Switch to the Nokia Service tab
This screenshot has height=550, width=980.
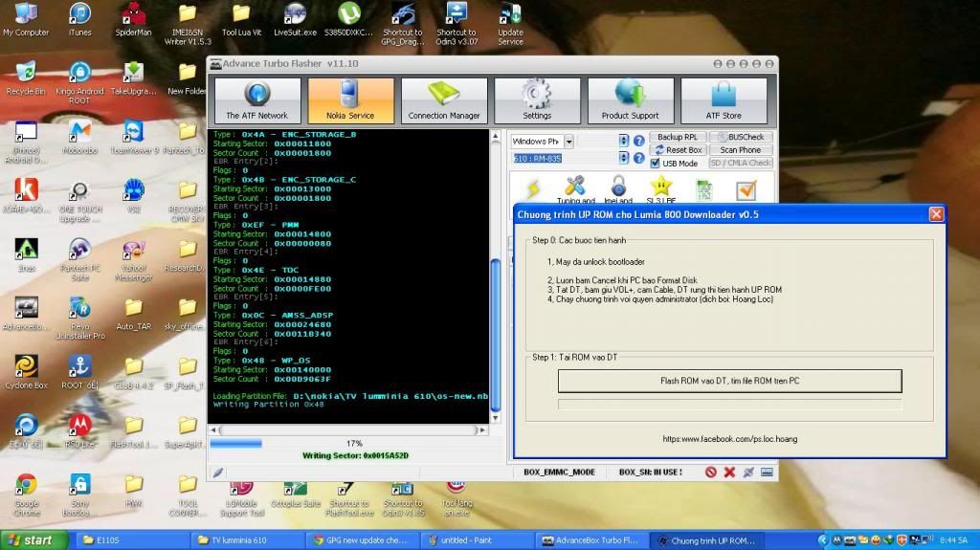[x=350, y=100]
